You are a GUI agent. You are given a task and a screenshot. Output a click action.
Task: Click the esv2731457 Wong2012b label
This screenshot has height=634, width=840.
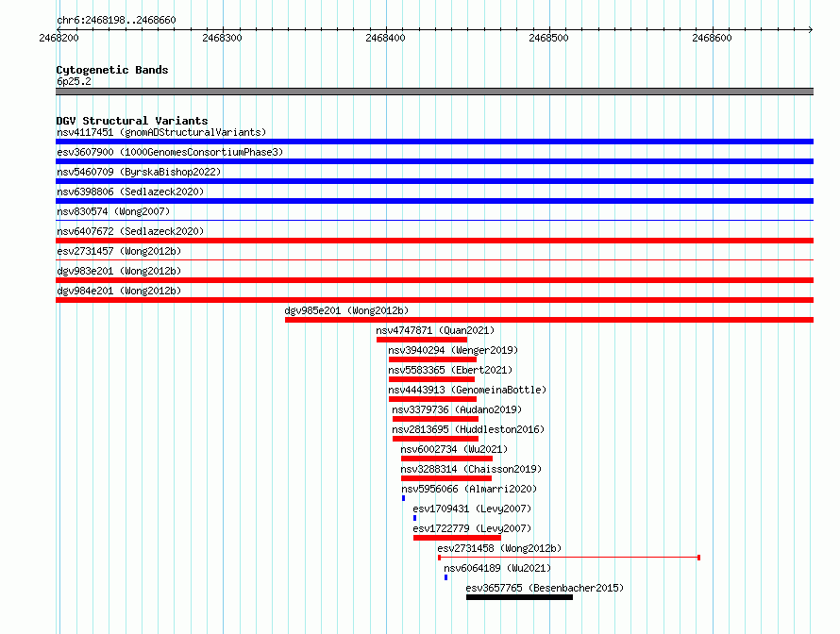(x=119, y=251)
